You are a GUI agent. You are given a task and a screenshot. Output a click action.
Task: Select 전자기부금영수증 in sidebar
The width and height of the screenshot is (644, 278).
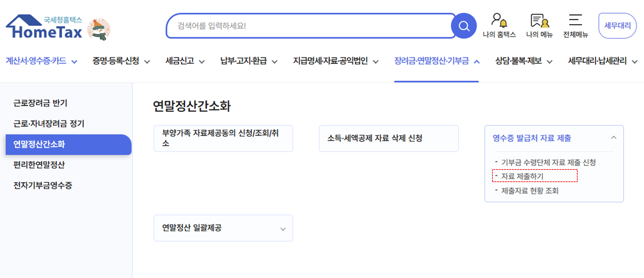coord(43,185)
